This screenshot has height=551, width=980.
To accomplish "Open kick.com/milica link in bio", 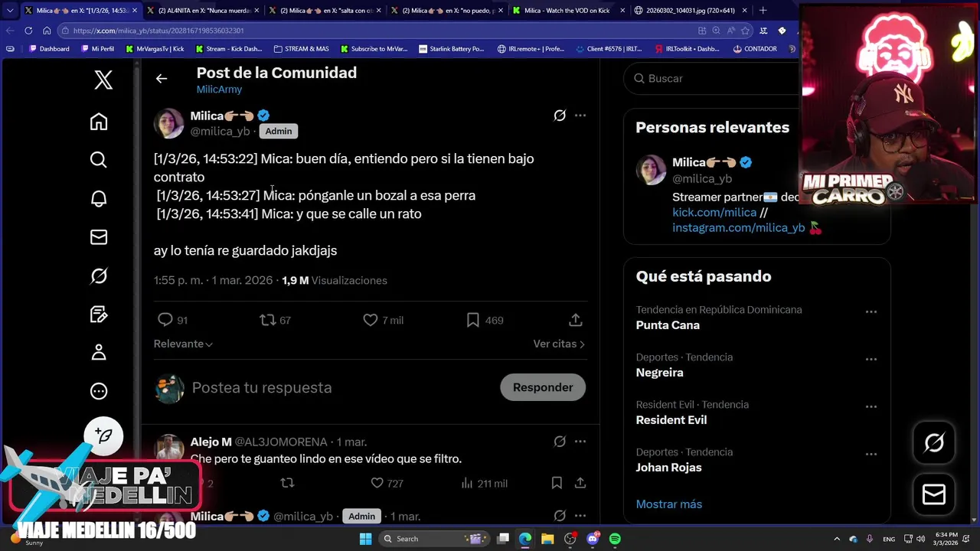I will [x=714, y=213].
